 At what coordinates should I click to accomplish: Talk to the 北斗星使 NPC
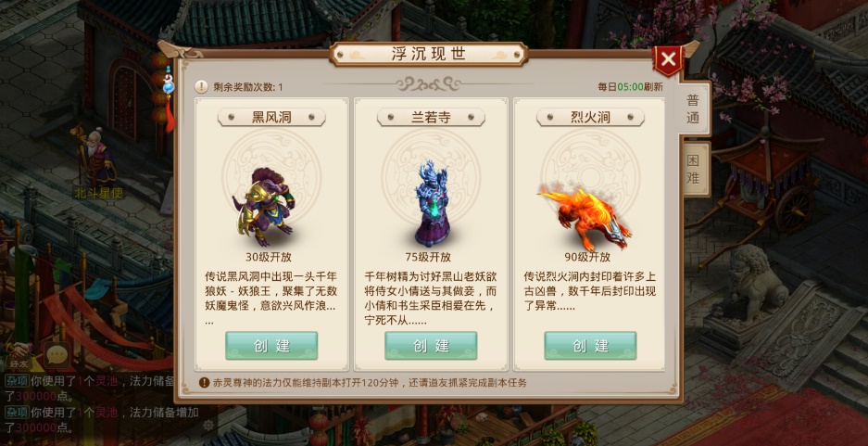click(97, 159)
